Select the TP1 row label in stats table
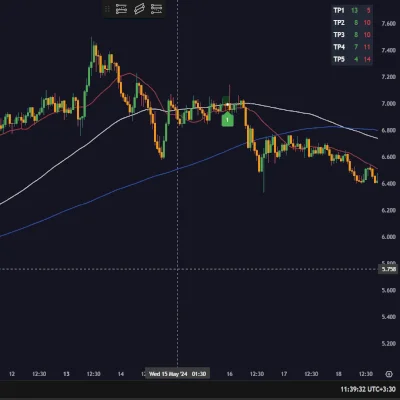Screen dimensions: 400x400 [x=339, y=11]
